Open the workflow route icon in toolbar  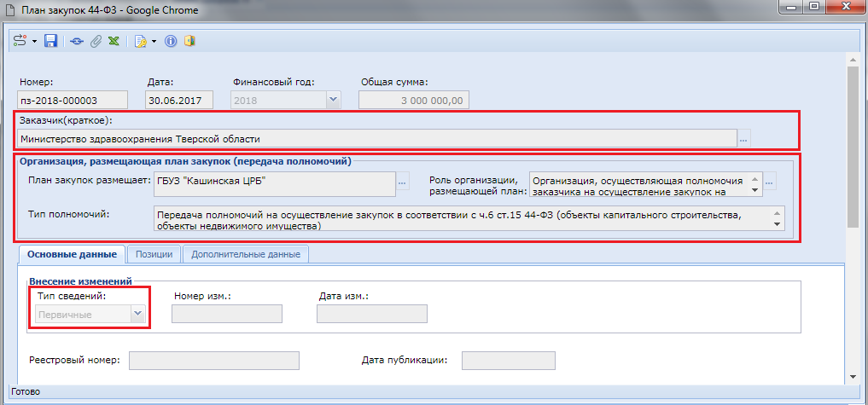[x=20, y=41]
